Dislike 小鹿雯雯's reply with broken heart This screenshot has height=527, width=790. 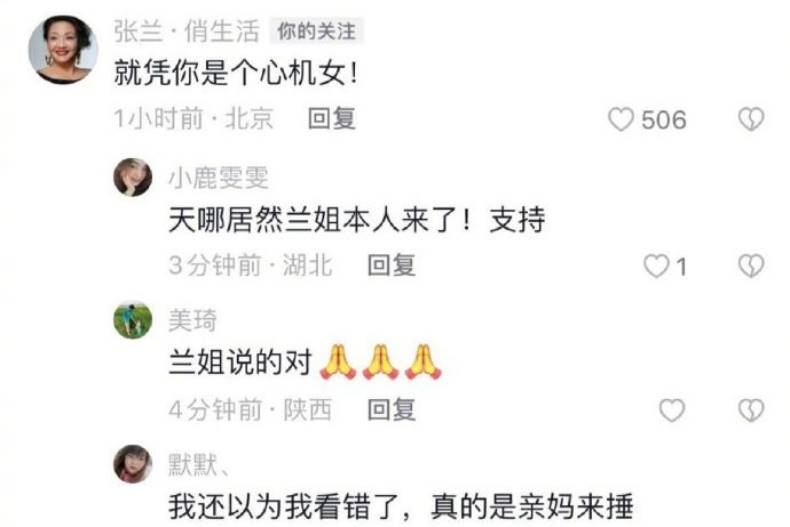[x=751, y=266]
